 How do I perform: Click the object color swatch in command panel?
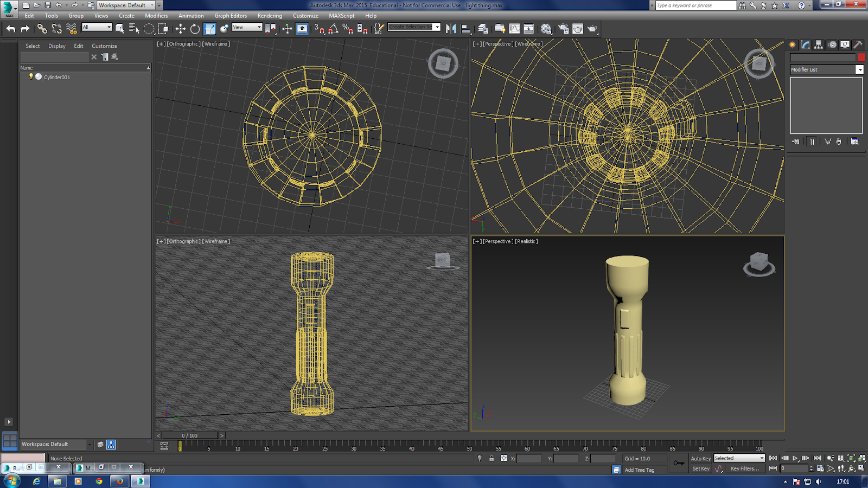point(861,57)
